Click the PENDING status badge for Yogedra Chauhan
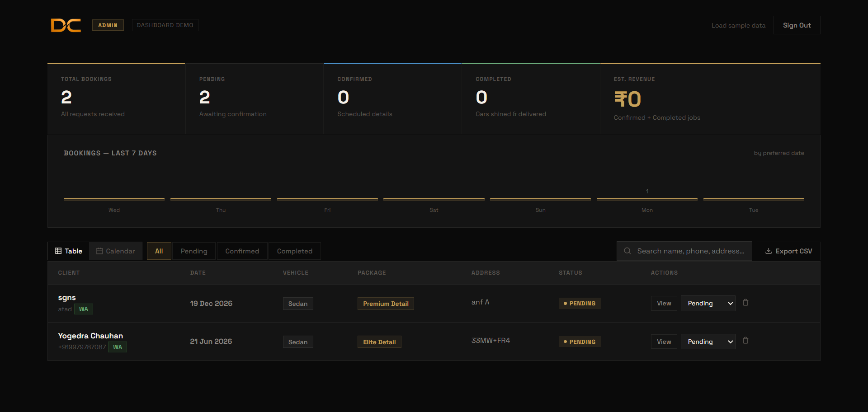 (x=580, y=342)
